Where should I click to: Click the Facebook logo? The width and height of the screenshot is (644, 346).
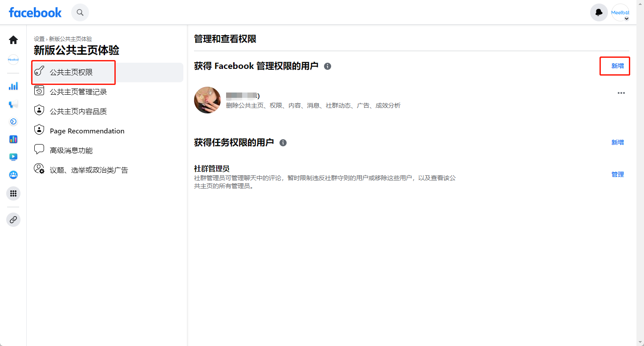(x=35, y=12)
